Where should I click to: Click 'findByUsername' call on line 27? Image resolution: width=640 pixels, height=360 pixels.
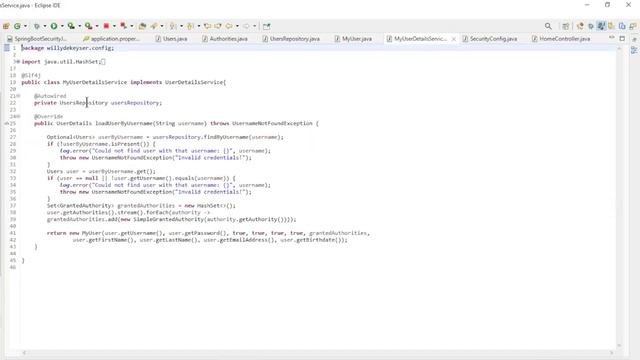(x=226, y=137)
